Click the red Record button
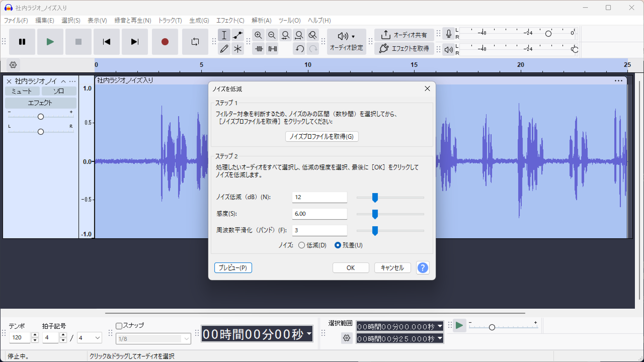 tap(165, 42)
